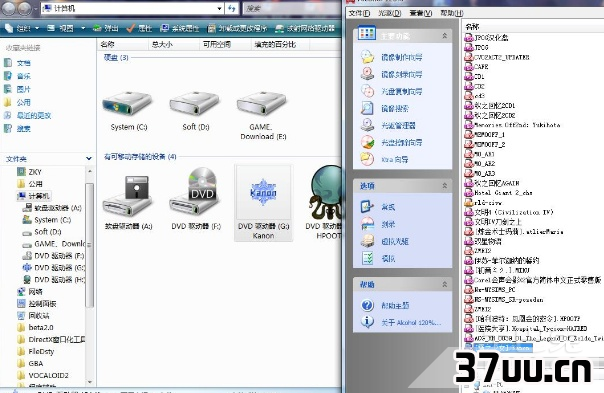Open the 虚拟光驱 virtual drive options
604x393 pixels.
click(x=394, y=241)
